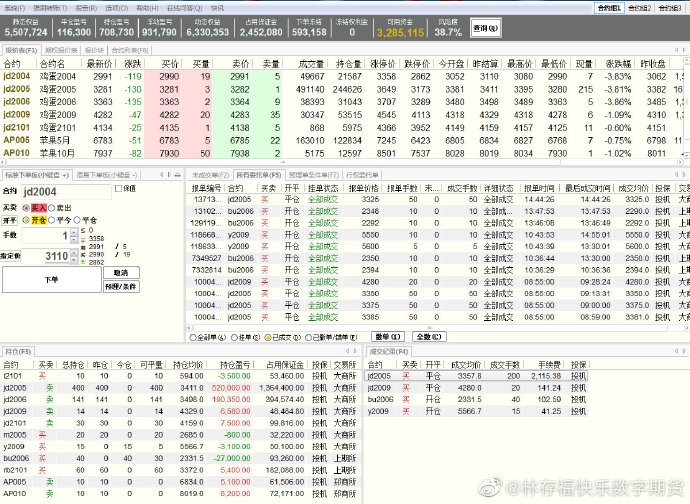Select the 持仓(F3) positions tab
The height and width of the screenshot is (504, 690).
(x=18, y=351)
